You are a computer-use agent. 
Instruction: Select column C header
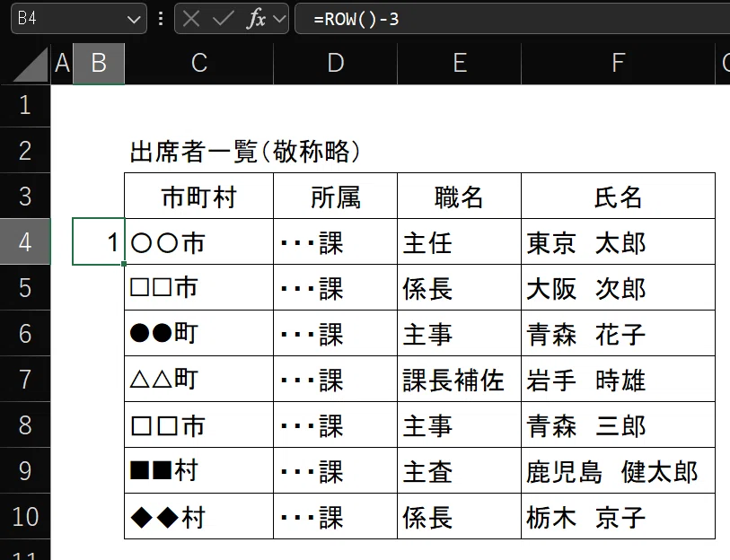[x=198, y=64]
